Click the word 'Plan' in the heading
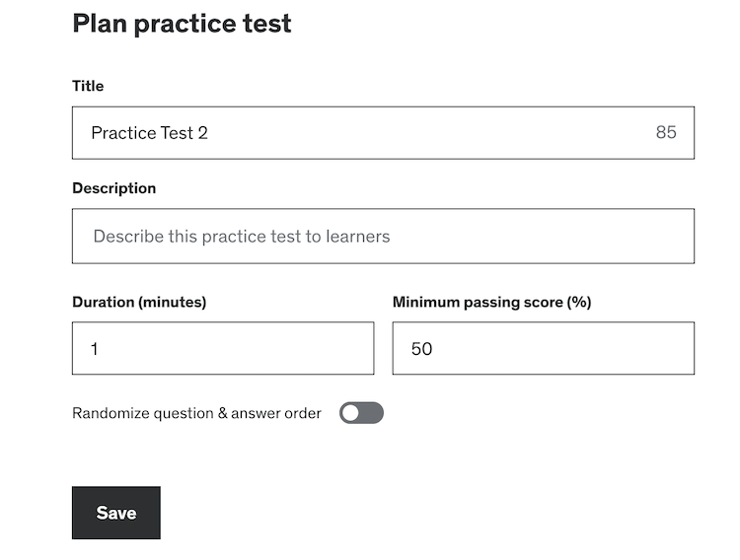740x560 pixels. 100,24
